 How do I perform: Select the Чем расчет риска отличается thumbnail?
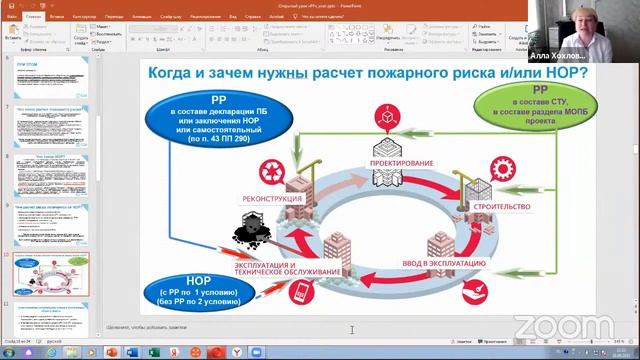click(51, 224)
